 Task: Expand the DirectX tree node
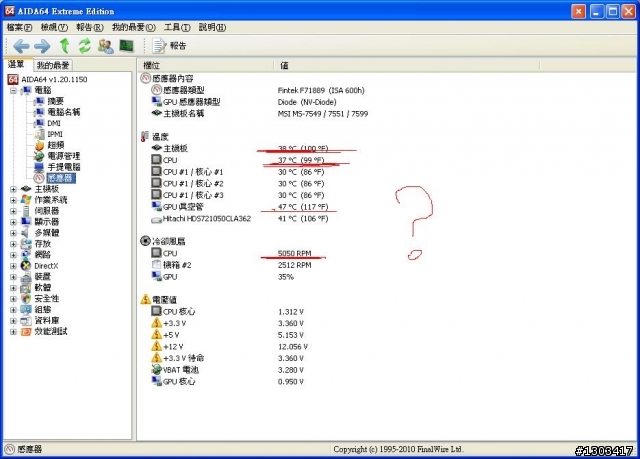13,266
